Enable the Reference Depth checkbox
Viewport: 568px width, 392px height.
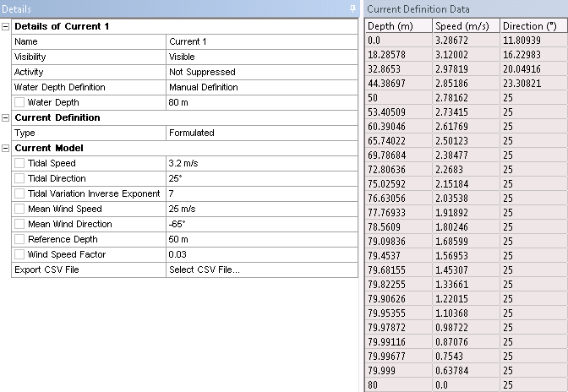19,239
